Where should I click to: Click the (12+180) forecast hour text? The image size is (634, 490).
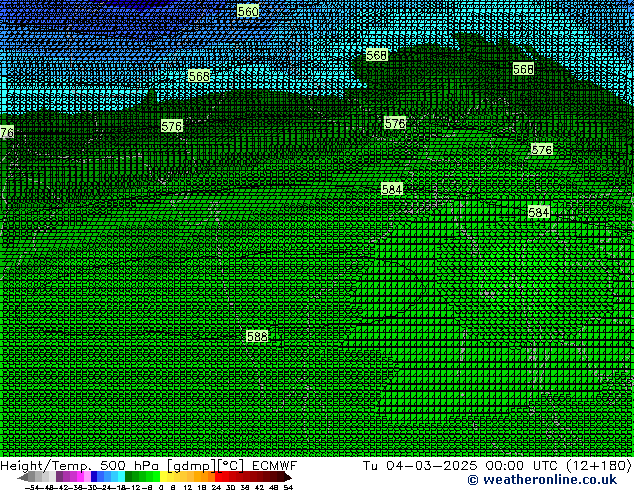click(x=599, y=466)
